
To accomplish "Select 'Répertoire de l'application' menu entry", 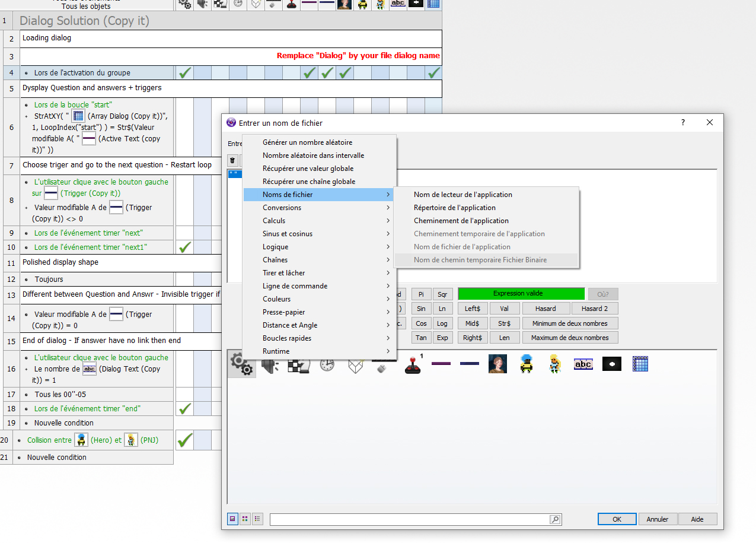I will pyautogui.click(x=454, y=208).
